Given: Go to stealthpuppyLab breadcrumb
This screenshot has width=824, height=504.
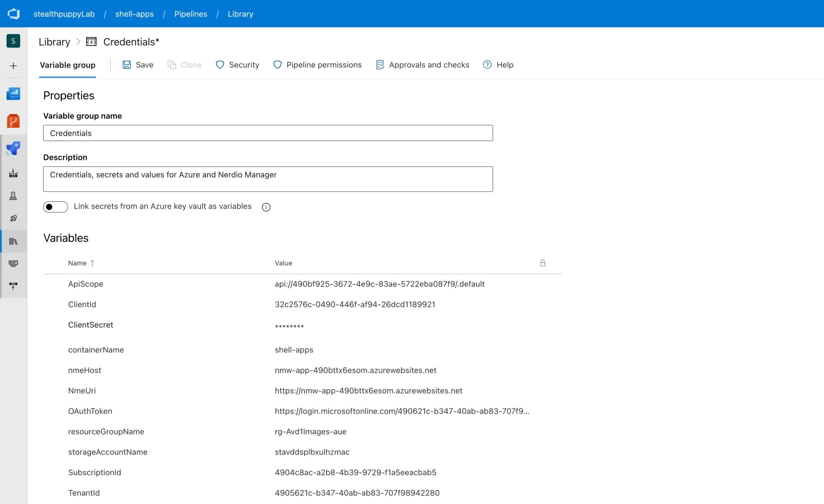Looking at the screenshot, I should click(64, 14).
